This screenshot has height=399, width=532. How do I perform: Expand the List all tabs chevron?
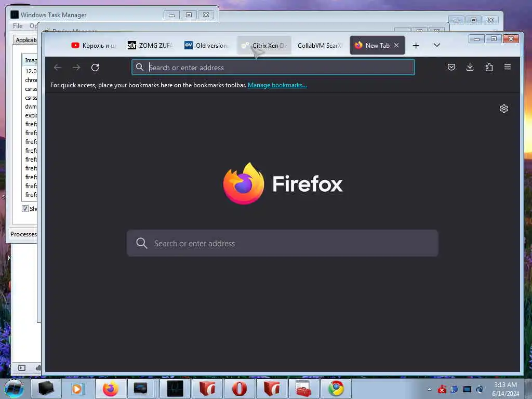click(x=437, y=45)
